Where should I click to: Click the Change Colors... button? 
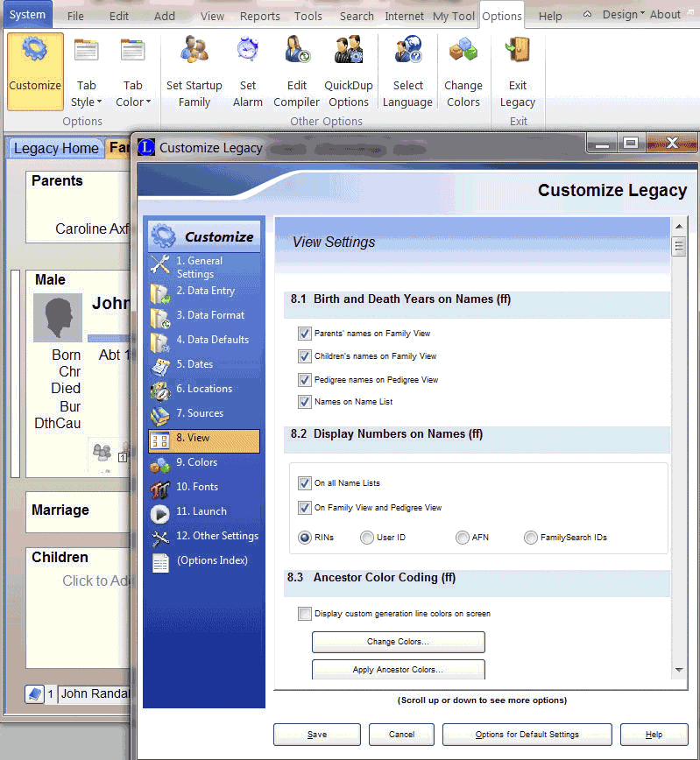(x=399, y=642)
